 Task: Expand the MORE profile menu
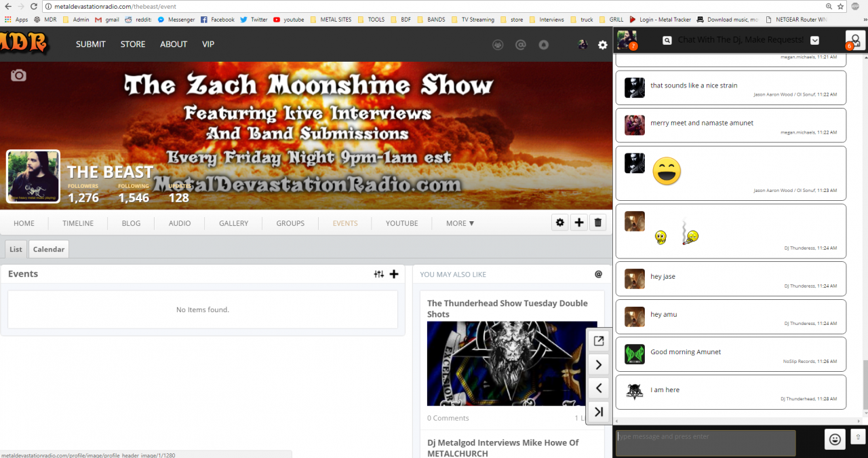tap(460, 223)
